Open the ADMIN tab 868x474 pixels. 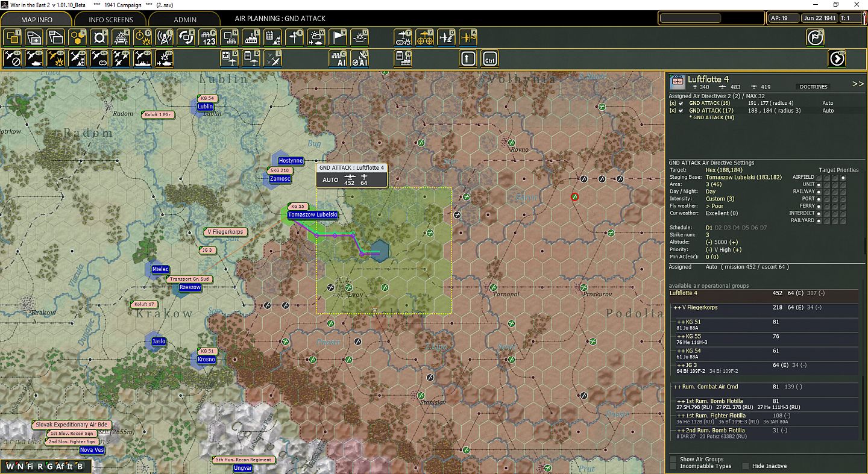click(x=185, y=20)
